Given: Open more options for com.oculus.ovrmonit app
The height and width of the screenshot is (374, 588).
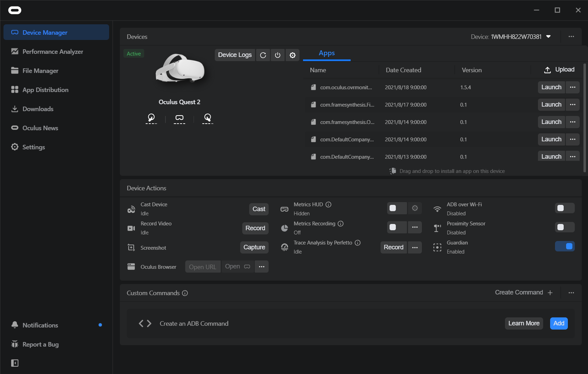Looking at the screenshot, I should [x=573, y=87].
